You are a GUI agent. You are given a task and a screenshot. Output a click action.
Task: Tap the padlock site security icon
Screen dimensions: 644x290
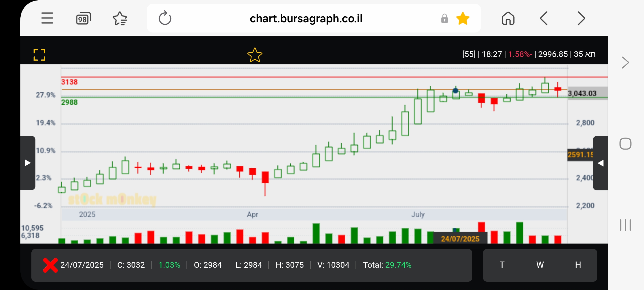(x=444, y=19)
